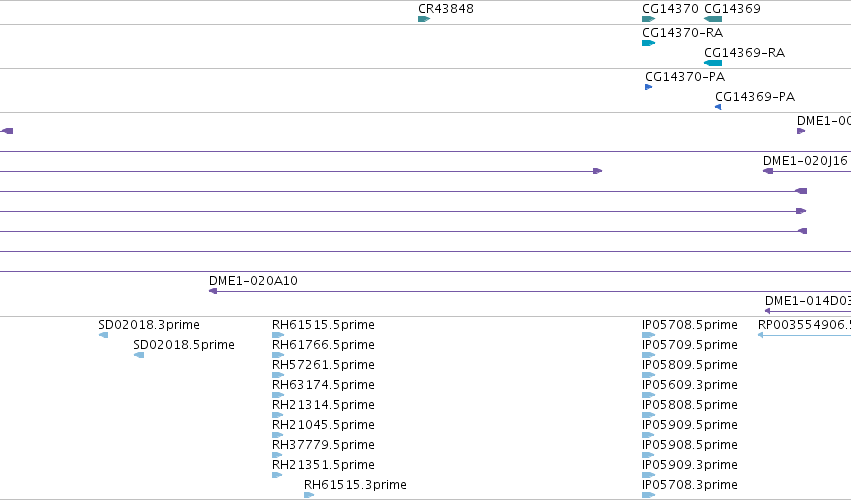The height and width of the screenshot is (500, 851).
Task: Click the CR43848 gene arrow glyph
Action: (424, 19)
